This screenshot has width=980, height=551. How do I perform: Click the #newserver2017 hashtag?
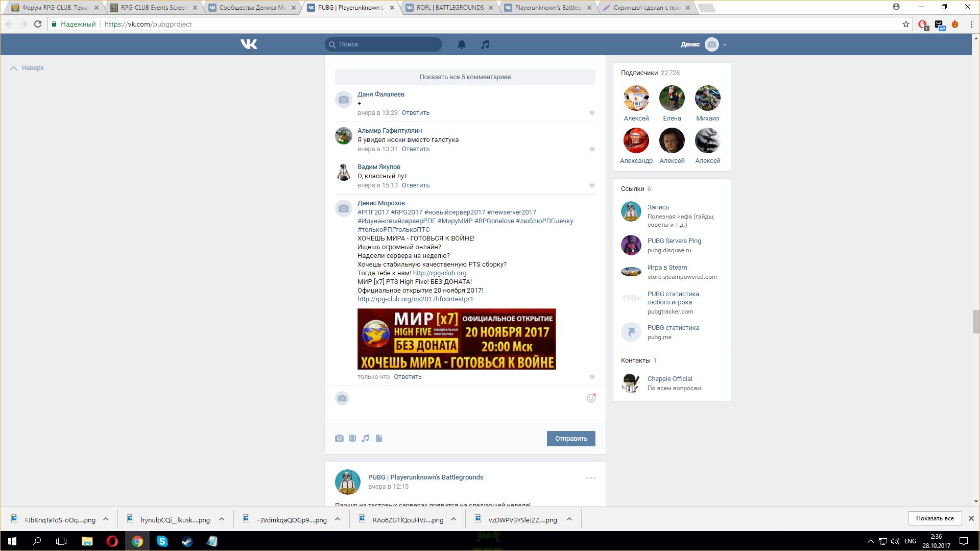pyautogui.click(x=512, y=212)
